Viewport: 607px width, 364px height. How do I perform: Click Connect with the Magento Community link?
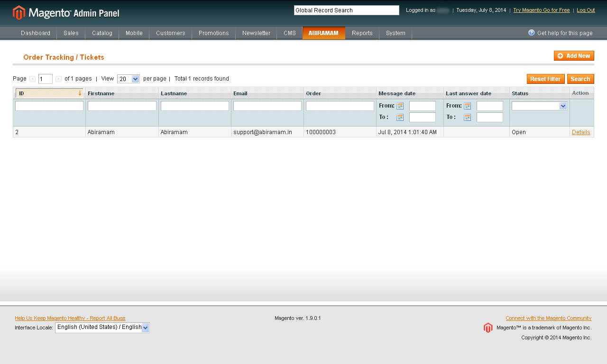tap(549, 318)
